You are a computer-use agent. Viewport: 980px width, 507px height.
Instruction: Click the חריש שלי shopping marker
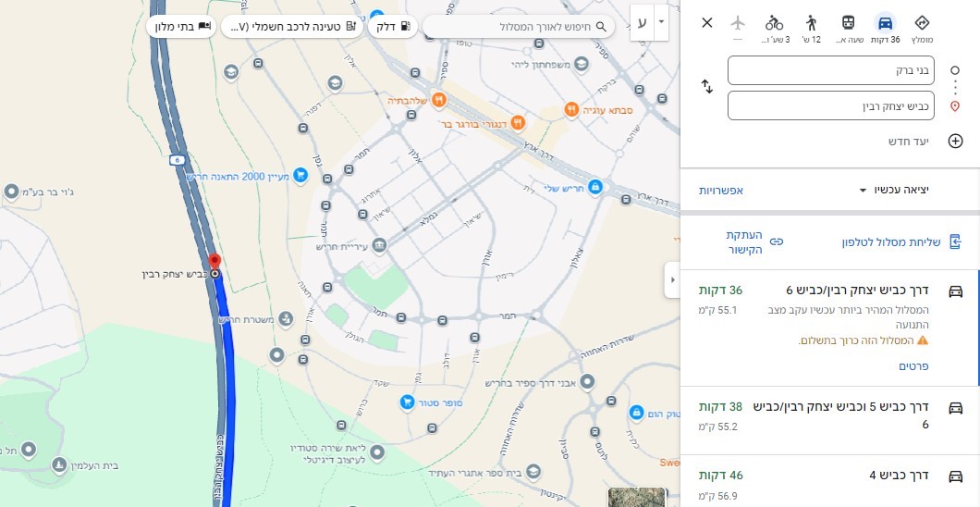[x=595, y=186]
